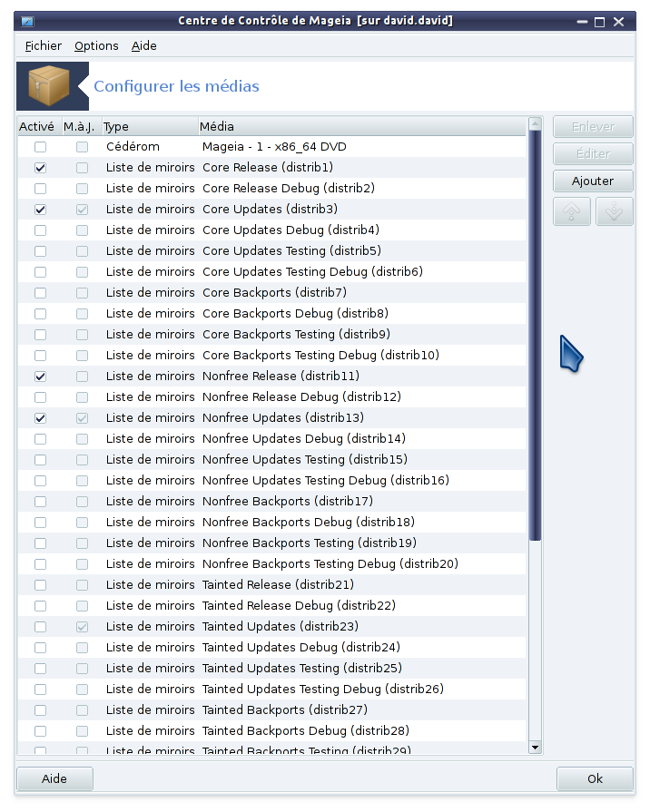Select the Core Updates Testing (distrib5) row
The width and height of the screenshot is (650, 812).
click(271, 250)
